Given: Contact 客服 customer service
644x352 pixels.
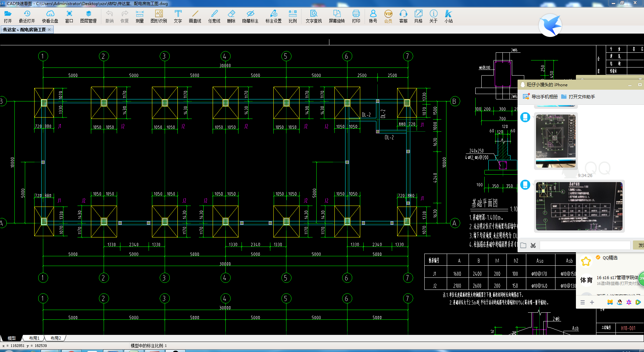Looking at the screenshot, I should (x=403, y=16).
